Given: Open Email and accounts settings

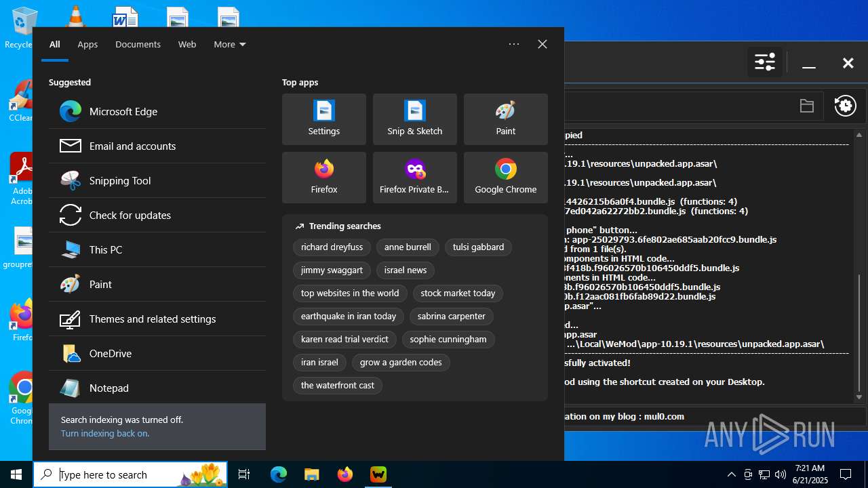Looking at the screenshot, I should coord(157,146).
